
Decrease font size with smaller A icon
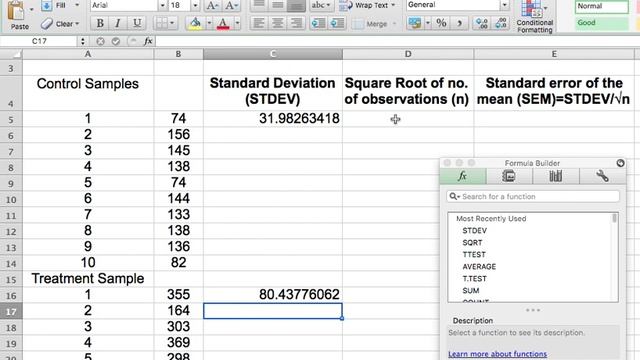pos(231,5)
